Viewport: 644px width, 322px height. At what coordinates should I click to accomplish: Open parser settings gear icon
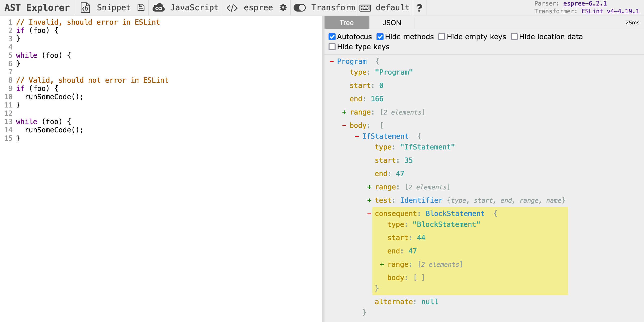tap(283, 8)
